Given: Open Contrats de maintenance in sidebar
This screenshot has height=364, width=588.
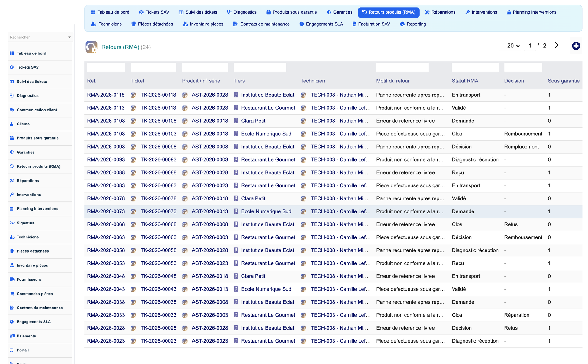Looking at the screenshot, I should 40,308.
